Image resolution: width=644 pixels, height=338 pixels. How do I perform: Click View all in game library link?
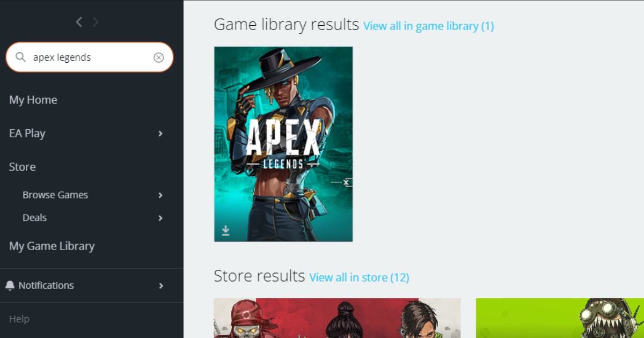tap(428, 26)
